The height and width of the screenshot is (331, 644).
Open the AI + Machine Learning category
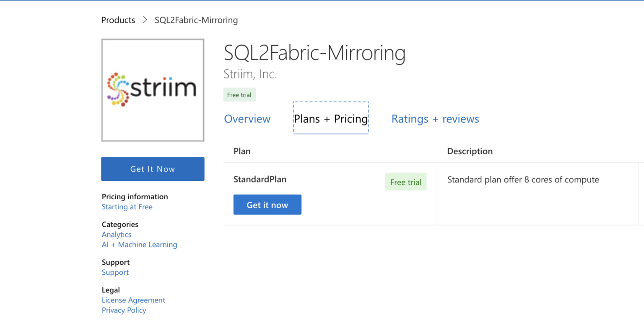[139, 245]
